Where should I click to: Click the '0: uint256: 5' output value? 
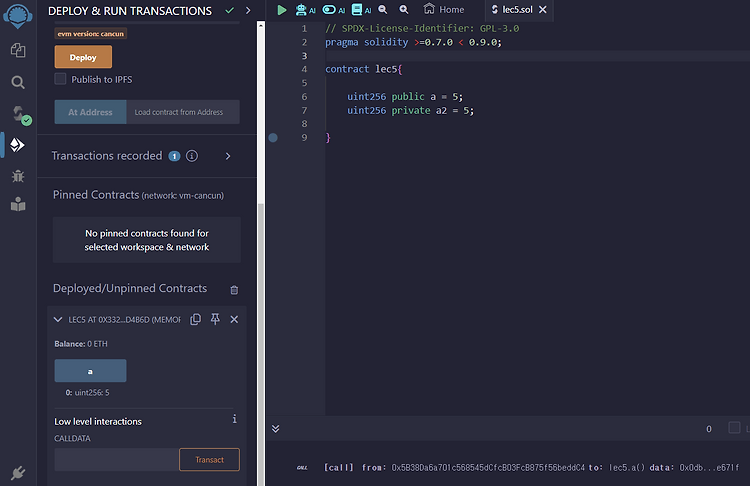pyautogui.click(x=88, y=392)
